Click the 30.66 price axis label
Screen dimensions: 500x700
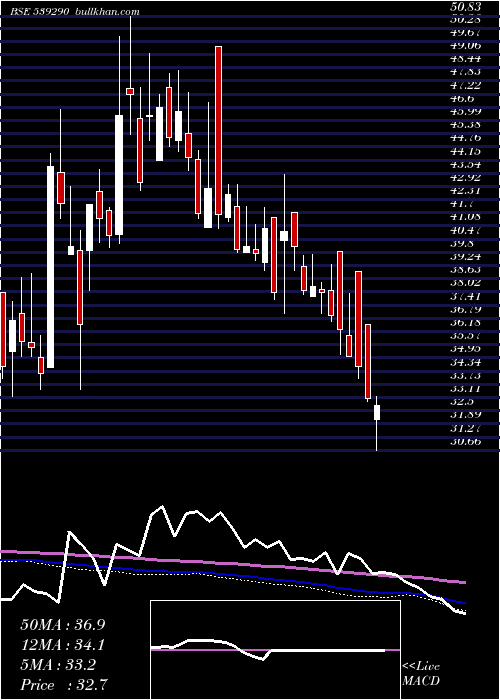(x=465, y=442)
